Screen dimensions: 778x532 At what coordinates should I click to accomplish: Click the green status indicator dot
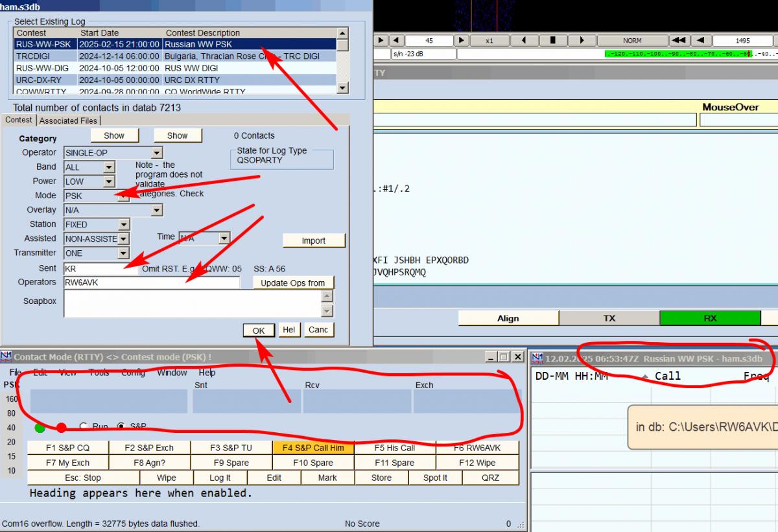point(40,428)
